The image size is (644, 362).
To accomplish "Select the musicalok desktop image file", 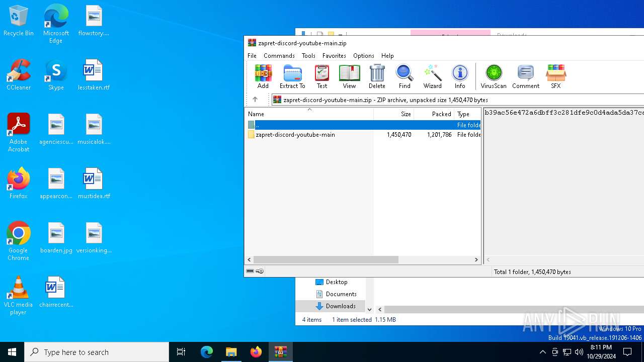I will click(x=94, y=130).
